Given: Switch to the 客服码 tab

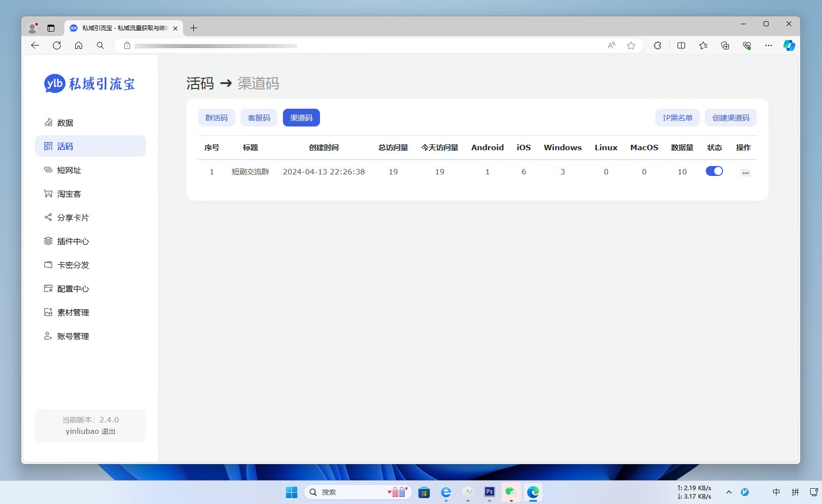Looking at the screenshot, I should point(259,118).
